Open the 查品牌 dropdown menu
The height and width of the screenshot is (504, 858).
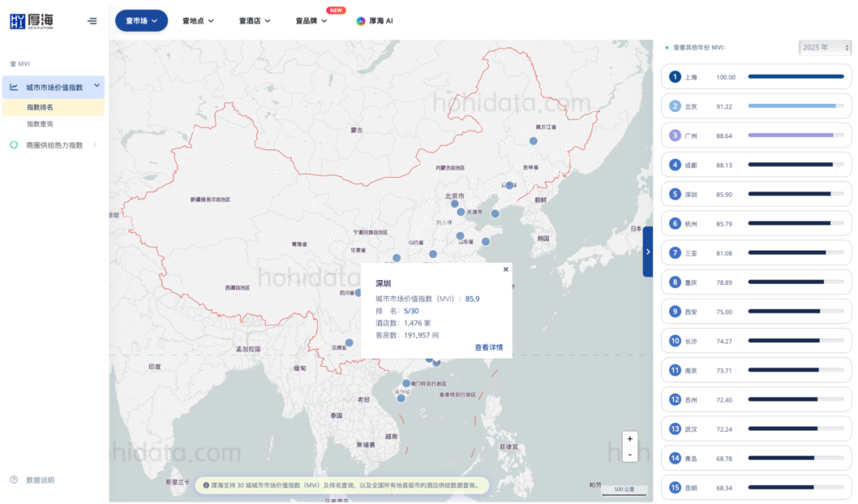(x=311, y=21)
